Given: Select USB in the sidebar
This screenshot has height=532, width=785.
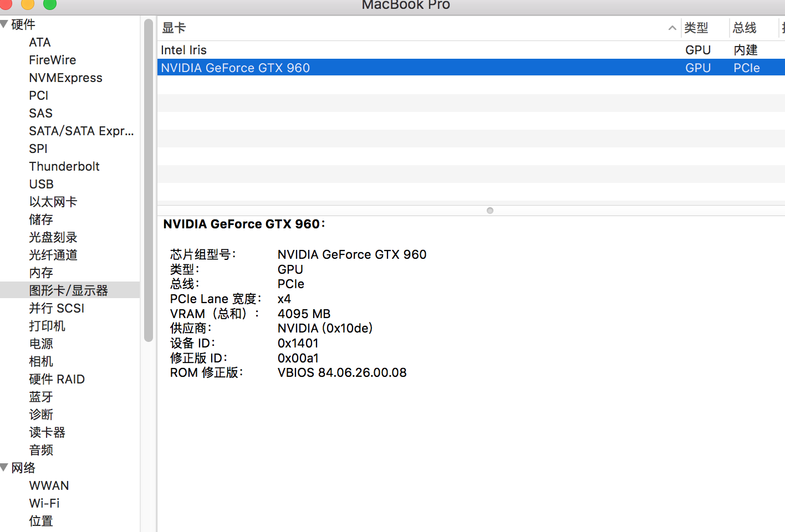Looking at the screenshot, I should [42, 185].
